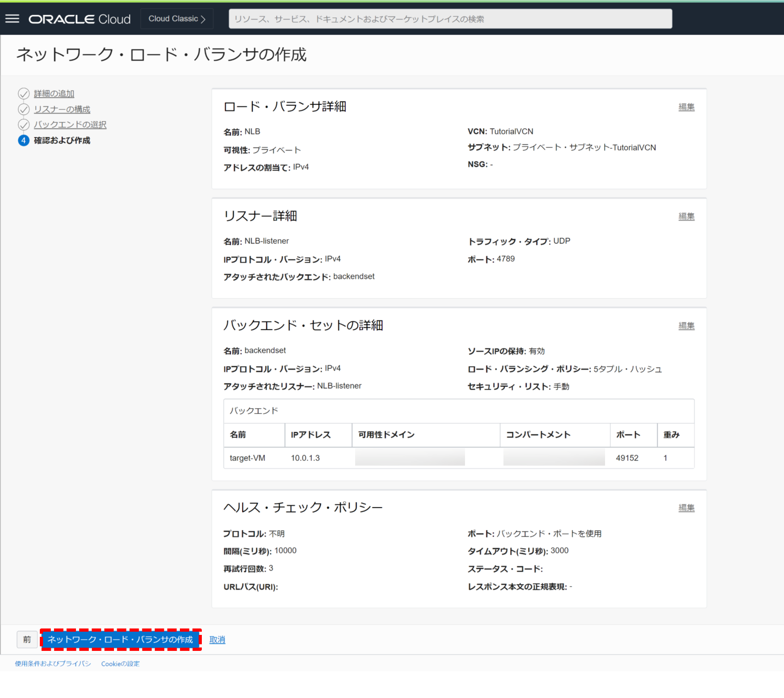The image size is (784, 698).
Task: Expand the Cloud Classic dropdown chevron
Action: tap(203, 19)
